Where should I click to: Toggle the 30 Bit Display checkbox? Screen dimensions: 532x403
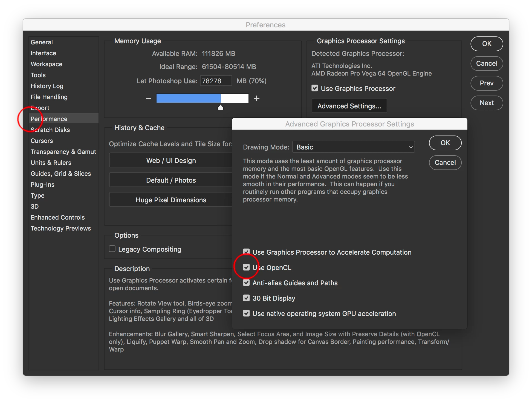[246, 298]
